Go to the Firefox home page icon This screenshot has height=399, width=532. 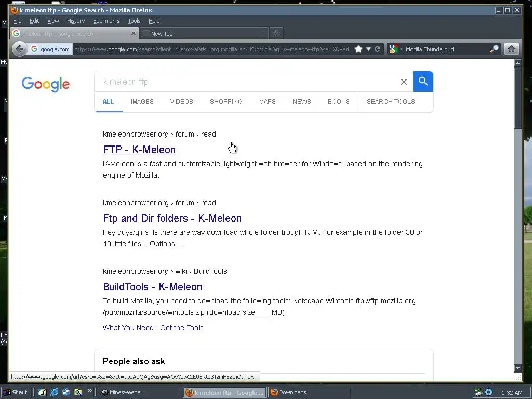click(x=512, y=49)
